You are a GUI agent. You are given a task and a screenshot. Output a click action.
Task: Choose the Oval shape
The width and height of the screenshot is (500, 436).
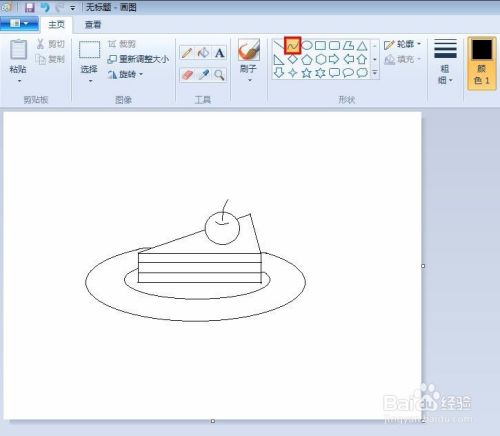pos(307,45)
